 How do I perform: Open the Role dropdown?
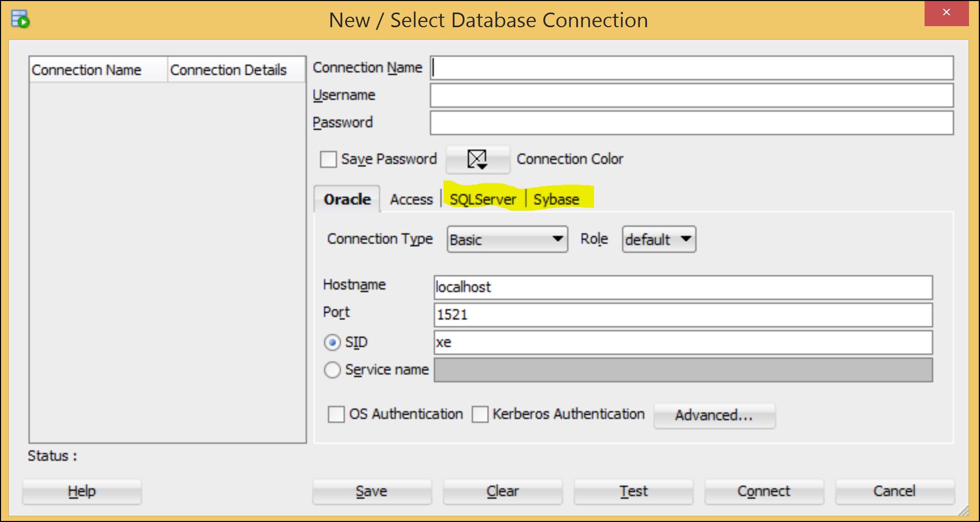click(658, 240)
